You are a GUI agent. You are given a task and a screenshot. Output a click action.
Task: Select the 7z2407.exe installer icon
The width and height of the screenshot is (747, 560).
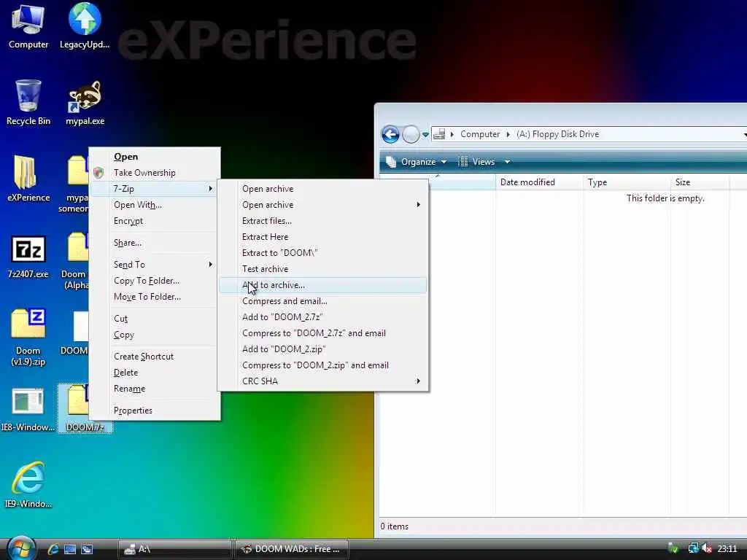pos(28,256)
